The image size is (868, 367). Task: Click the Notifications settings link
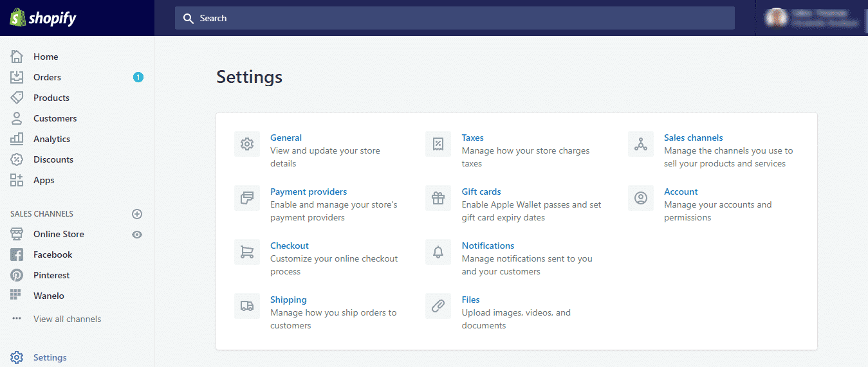tap(488, 246)
